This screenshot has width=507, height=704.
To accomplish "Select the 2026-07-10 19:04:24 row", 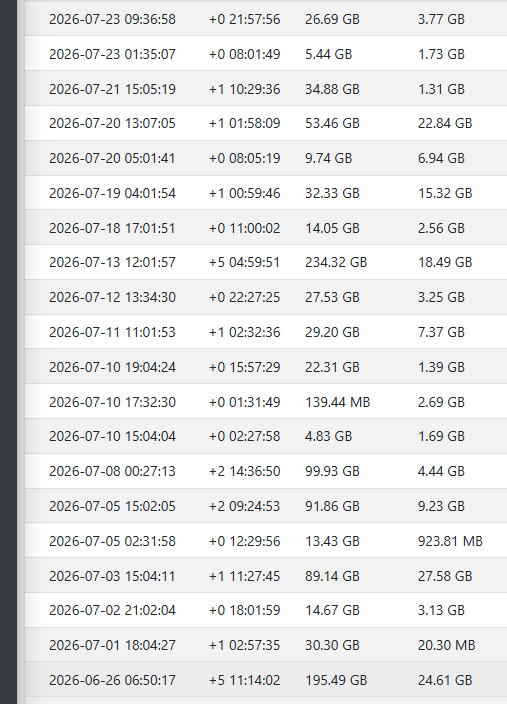I will click(x=266, y=367).
